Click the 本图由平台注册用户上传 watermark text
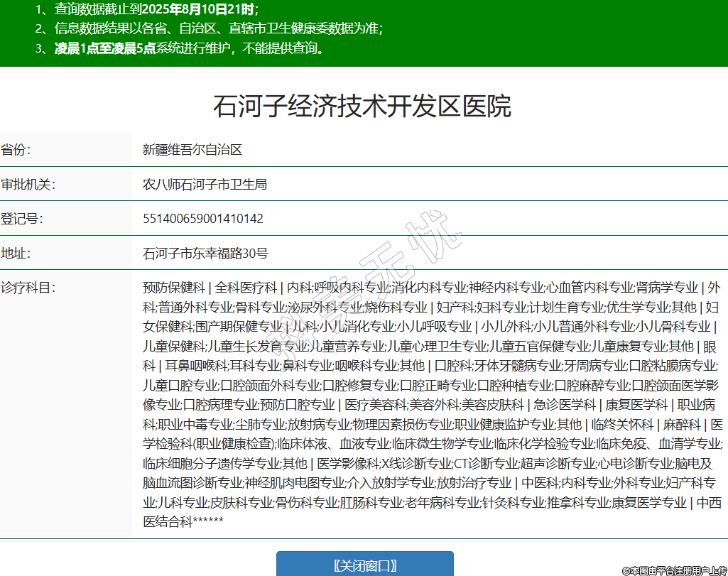Image resolution: width=728 pixels, height=576 pixels. coord(675,570)
